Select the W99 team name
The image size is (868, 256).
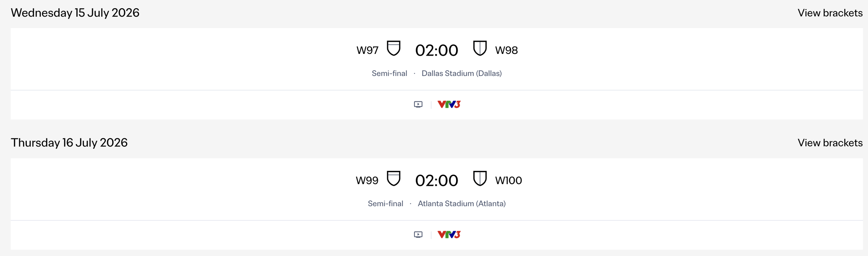(x=367, y=180)
